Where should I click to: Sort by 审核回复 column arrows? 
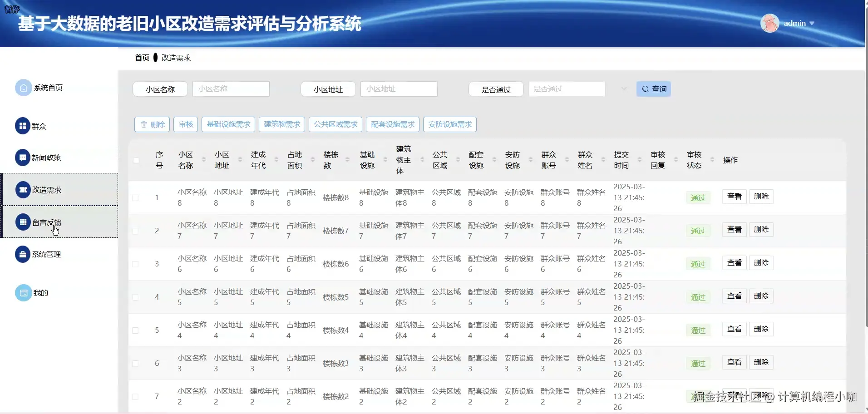tap(676, 160)
